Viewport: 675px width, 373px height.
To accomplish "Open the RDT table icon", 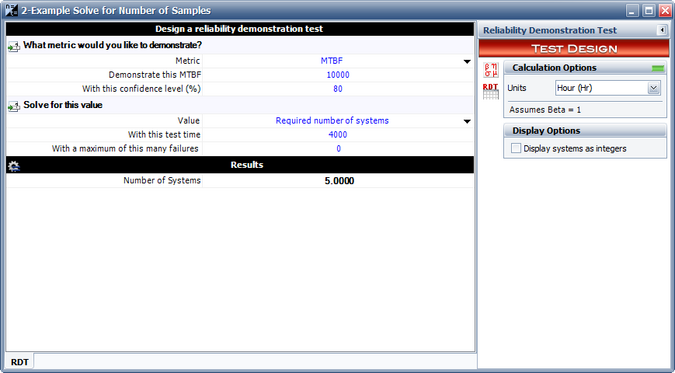I will coord(490,91).
